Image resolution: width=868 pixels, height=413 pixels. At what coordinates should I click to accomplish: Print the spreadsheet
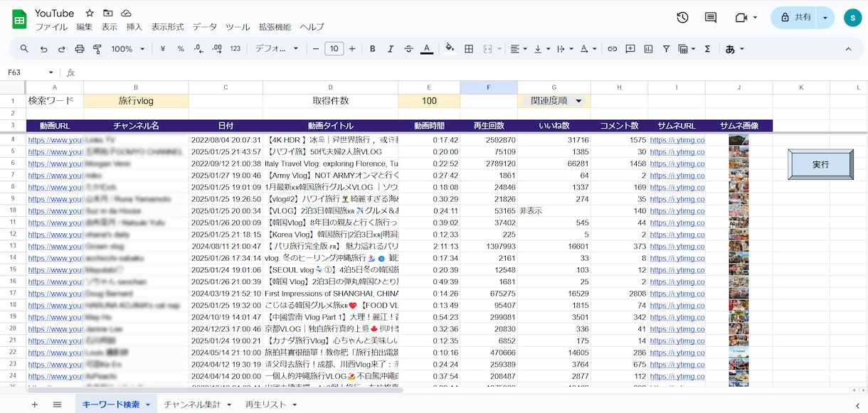tap(80, 49)
